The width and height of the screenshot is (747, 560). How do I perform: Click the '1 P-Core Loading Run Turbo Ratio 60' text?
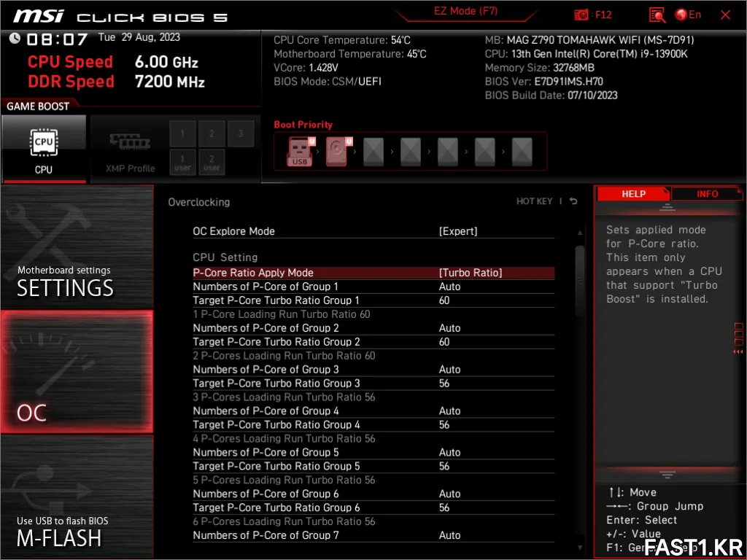[282, 314]
